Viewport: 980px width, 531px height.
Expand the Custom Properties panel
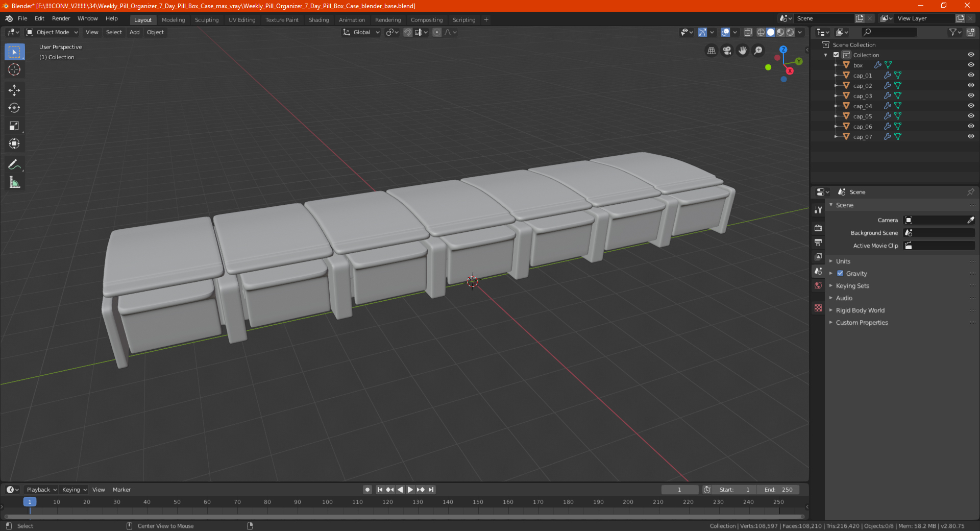(862, 322)
